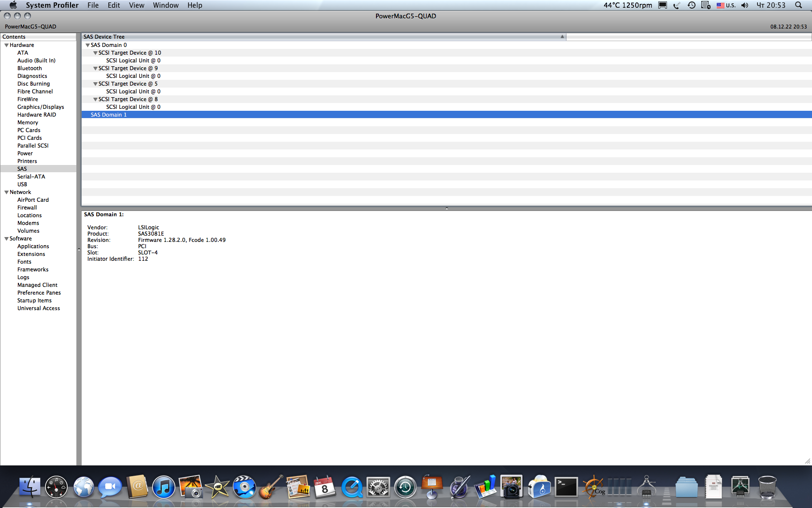812x508 pixels.
Task: Collapse SCSI Target Device @ 10
Action: point(95,53)
